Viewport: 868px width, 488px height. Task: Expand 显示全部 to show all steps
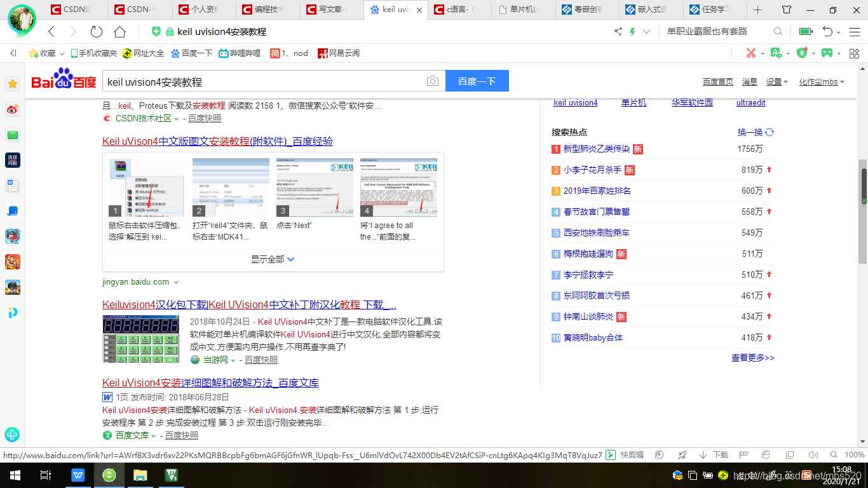point(273,259)
